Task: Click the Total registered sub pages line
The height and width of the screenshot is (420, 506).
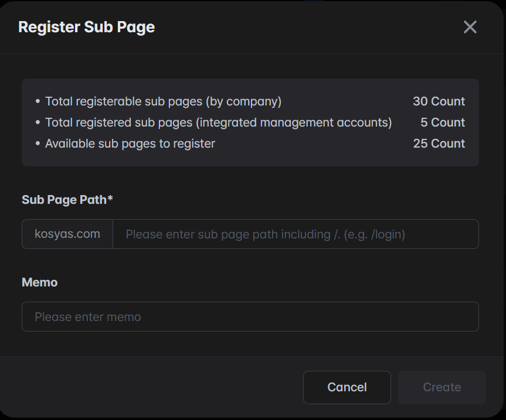Action: pyautogui.click(x=218, y=122)
